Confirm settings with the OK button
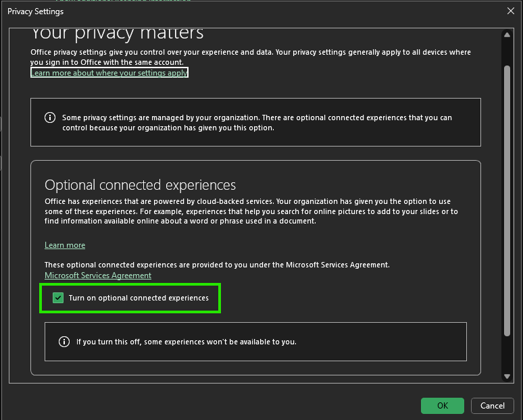 (x=443, y=406)
